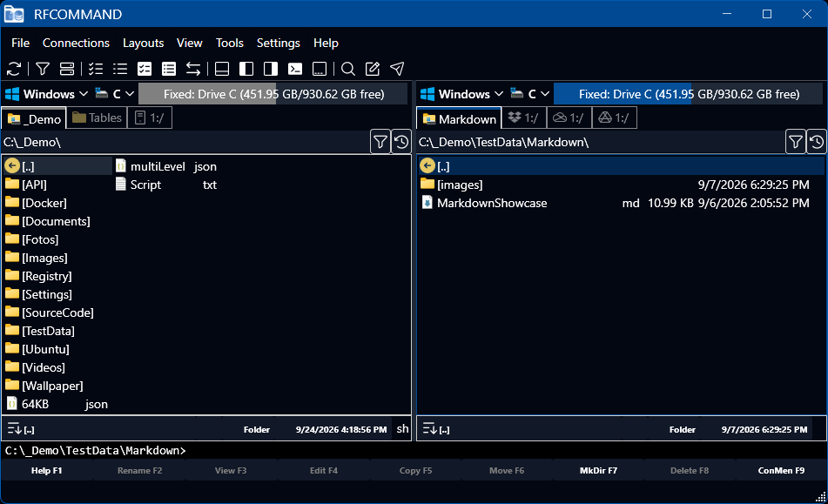
Task: Click the filled checkbox list toolbar icon
Action: click(145, 69)
